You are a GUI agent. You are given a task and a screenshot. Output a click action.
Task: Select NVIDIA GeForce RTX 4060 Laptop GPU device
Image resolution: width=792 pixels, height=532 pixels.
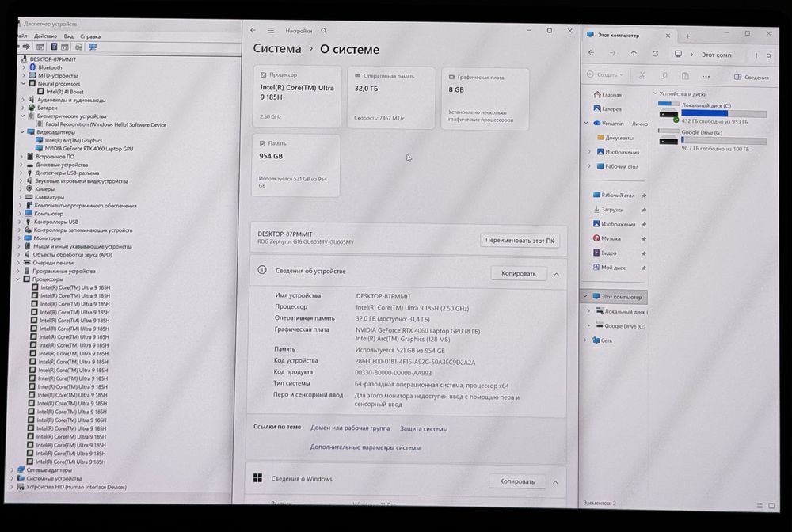[89, 148]
